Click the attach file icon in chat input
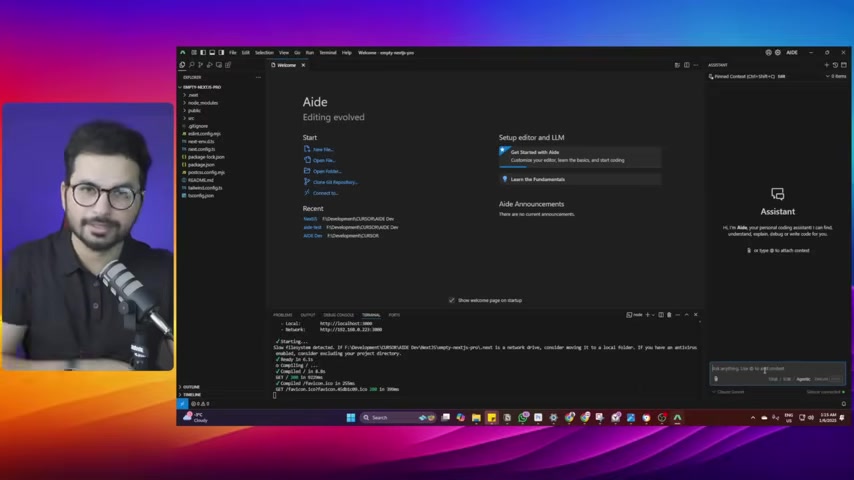Screen dimensions: 854x480 716,379
